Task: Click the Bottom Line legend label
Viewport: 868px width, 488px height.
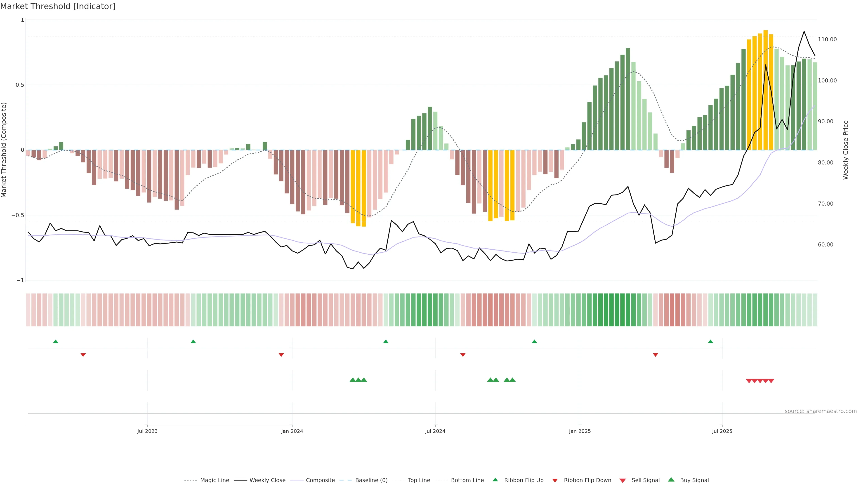Action: 467,480
